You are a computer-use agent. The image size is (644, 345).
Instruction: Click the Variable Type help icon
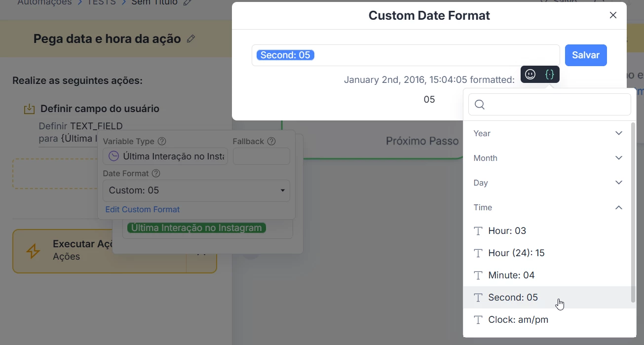162,142
